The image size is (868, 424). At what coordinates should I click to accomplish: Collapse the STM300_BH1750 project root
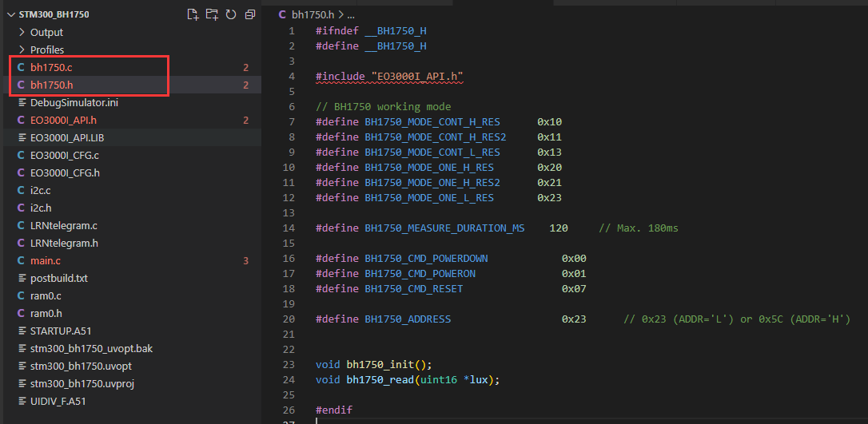pyautogui.click(x=9, y=14)
